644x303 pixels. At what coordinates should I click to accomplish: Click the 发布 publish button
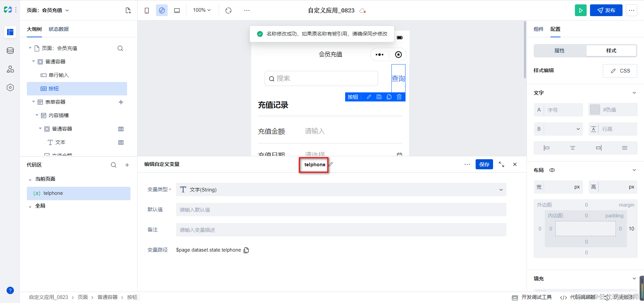pos(606,10)
